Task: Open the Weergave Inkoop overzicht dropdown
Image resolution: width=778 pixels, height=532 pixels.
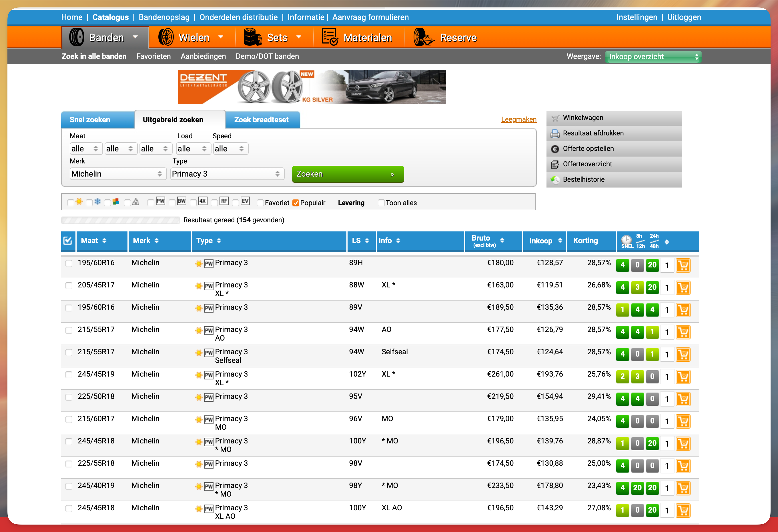Action: (653, 57)
